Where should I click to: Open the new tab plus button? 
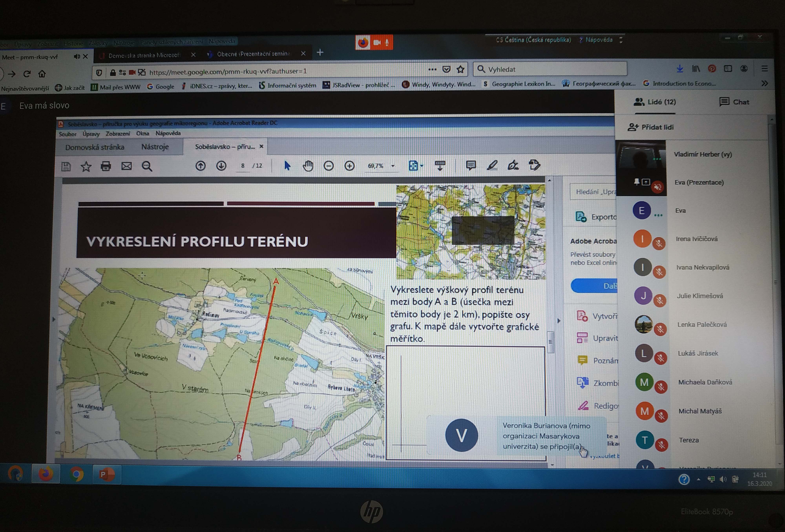point(320,52)
